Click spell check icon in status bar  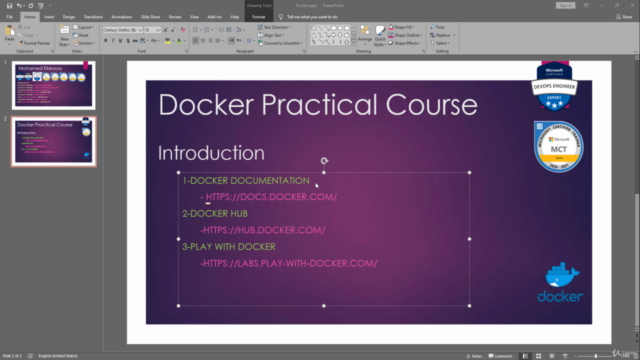pyautogui.click(x=30, y=356)
